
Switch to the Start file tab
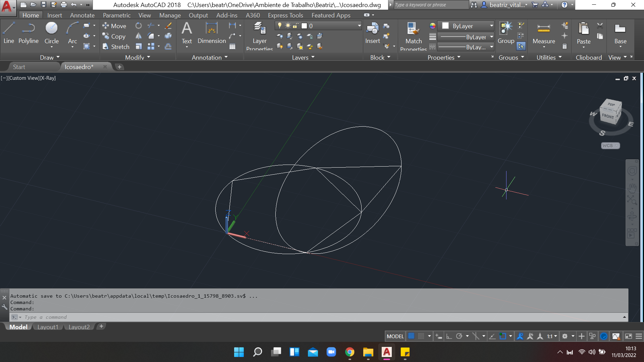[19, 67]
